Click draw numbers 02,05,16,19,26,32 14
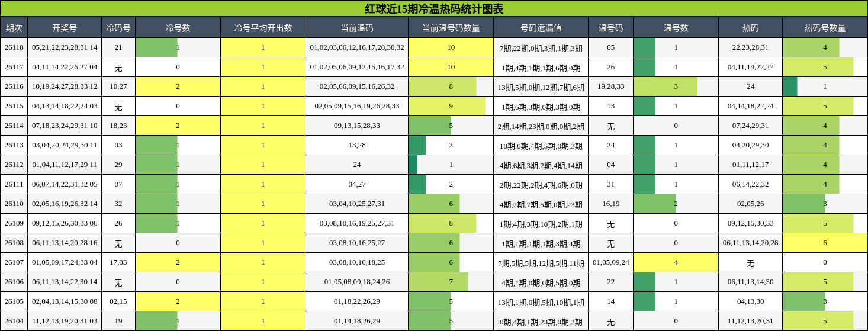Screen dimensions: 868x331 click(x=65, y=204)
